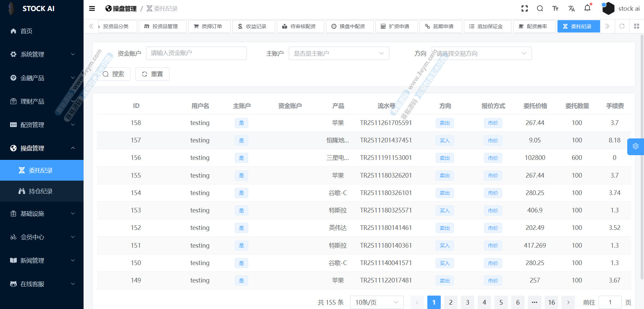Expand the 系统管理 sidebar menu
This screenshot has height=309, width=644.
[42, 54]
